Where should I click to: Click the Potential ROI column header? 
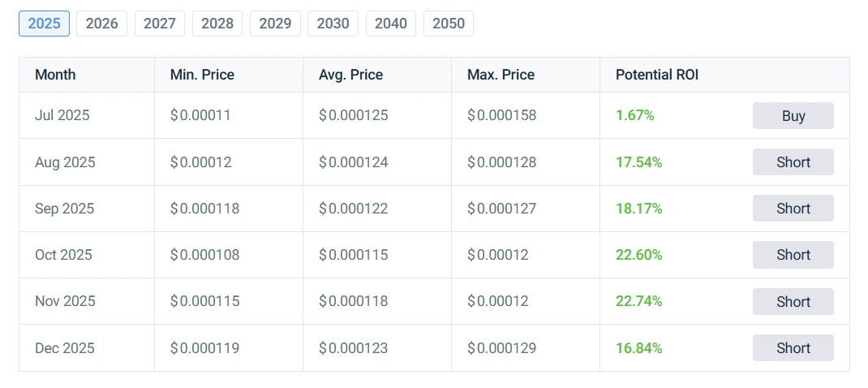click(x=657, y=75)
